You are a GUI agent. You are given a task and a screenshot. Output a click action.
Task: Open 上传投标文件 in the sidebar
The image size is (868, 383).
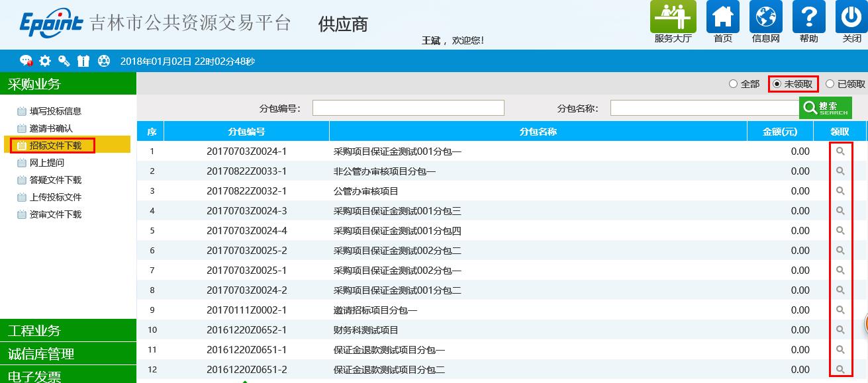(x=55, y=197)
